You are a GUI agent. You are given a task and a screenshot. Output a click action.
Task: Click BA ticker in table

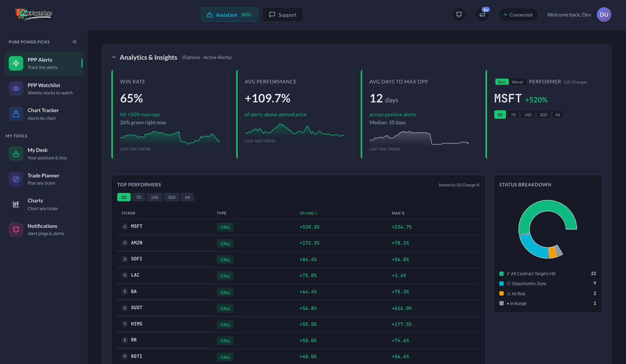pyautogui.click(x=134, y=291)
